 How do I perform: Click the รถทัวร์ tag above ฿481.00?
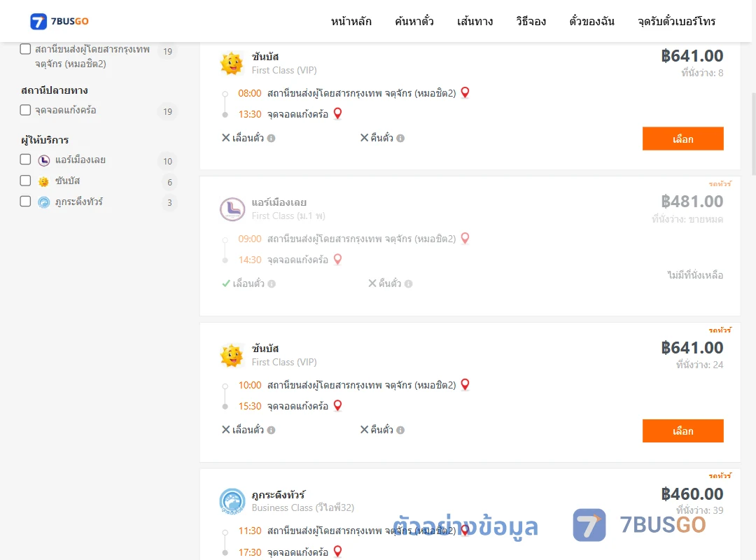720,184
